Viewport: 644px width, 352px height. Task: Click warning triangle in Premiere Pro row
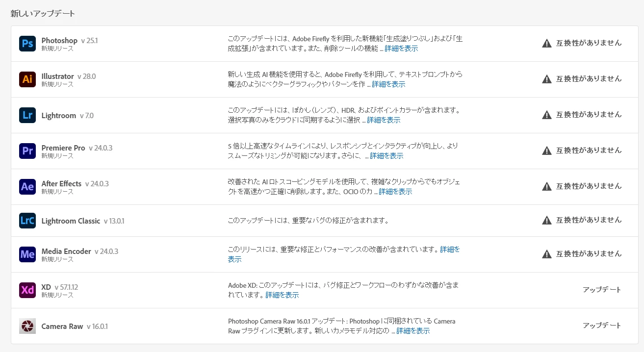[547, 151]
